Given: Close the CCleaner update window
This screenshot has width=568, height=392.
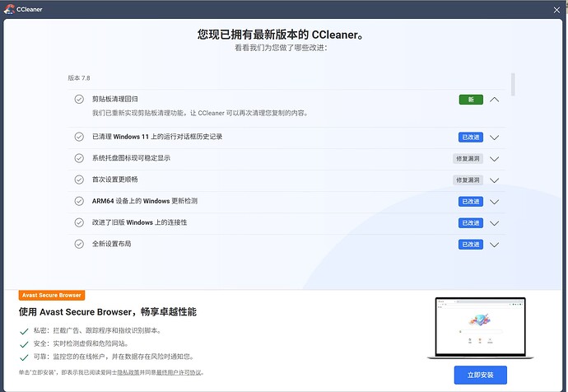Looking at the screenshot, I should click(556, 10).
